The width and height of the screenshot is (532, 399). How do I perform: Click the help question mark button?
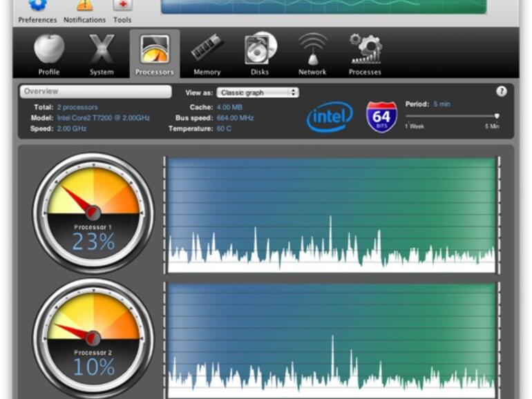pos(502,91)
